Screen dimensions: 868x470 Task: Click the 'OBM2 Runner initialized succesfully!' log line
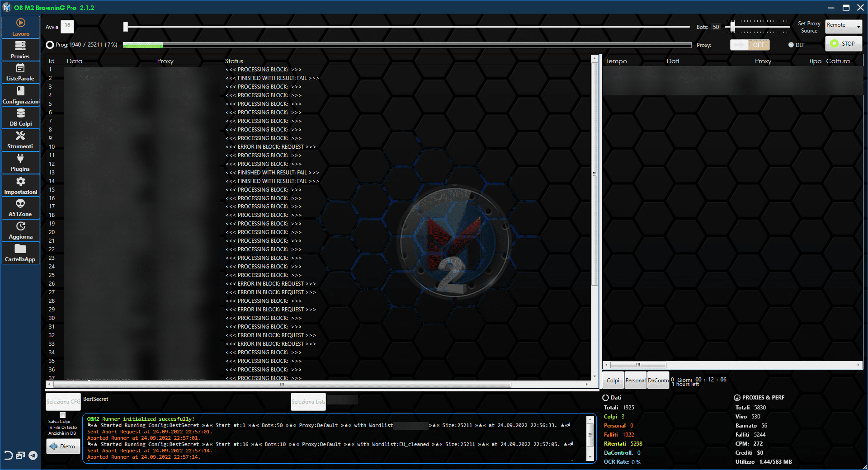(x=141, y=419)
